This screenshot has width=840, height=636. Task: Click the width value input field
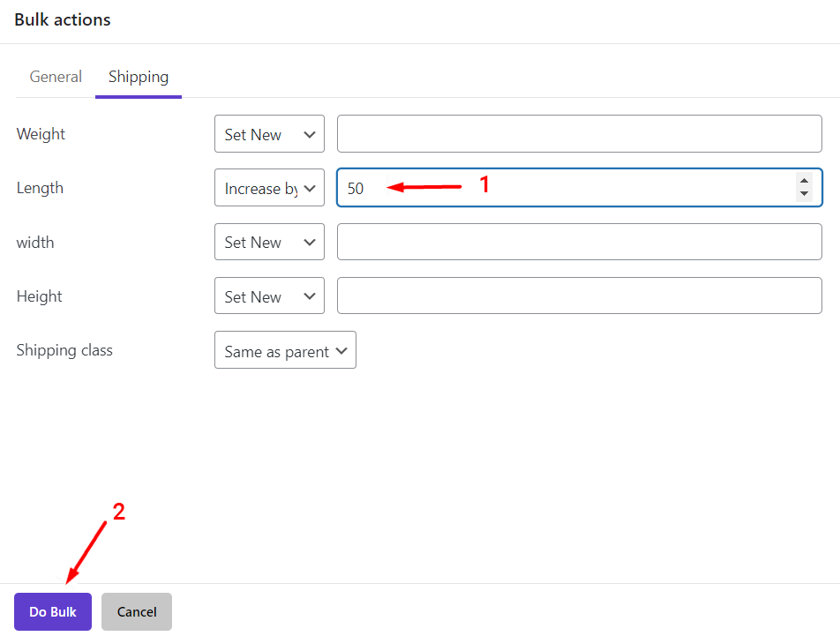pos(579,242)
